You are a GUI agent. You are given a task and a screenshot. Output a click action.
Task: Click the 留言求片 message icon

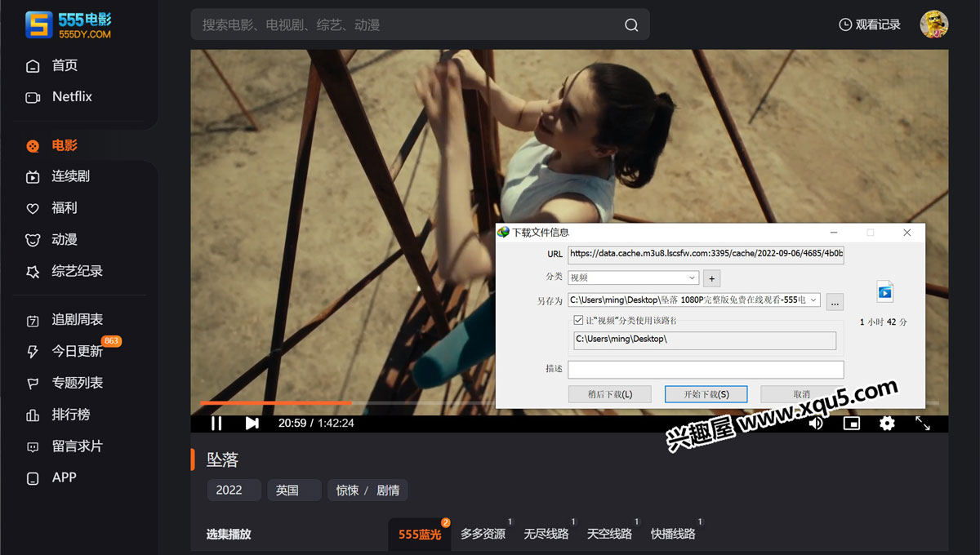click(33, 446)
